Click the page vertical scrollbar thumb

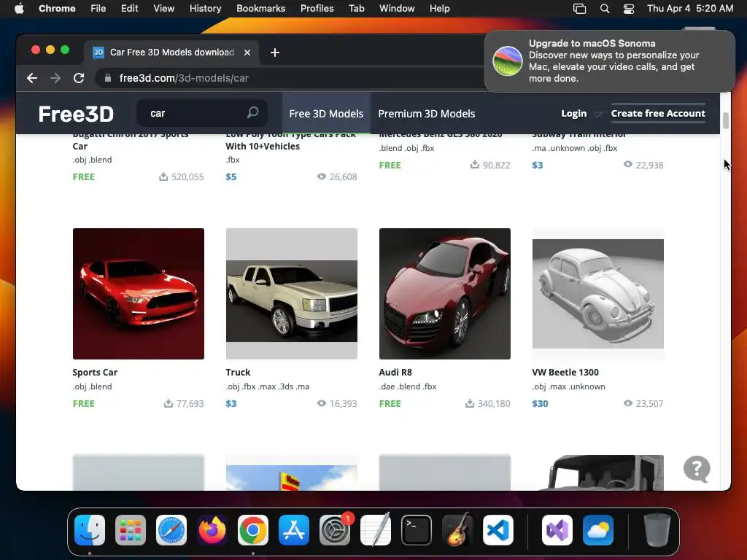pyautogui.click(x=726, y=120)
